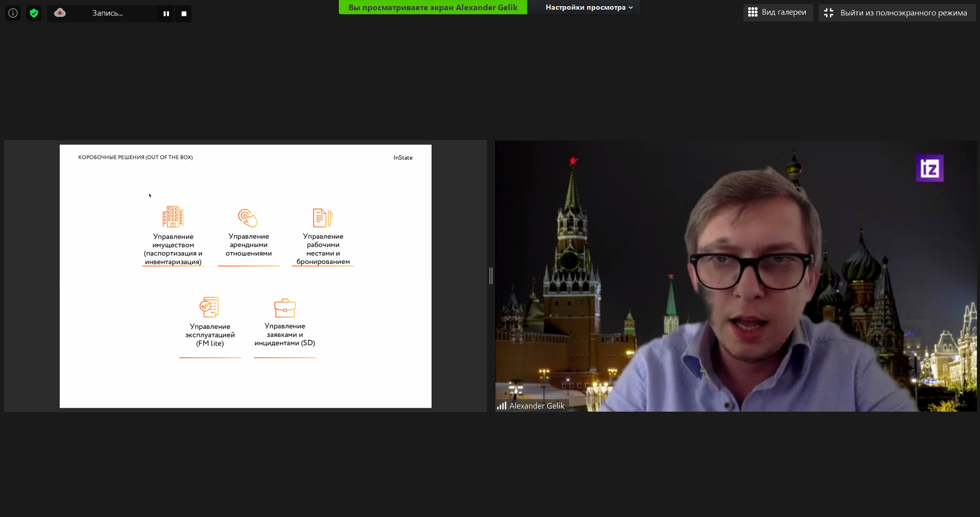980x517 pixels.
Task: Pause the recording
Action: pos(166,13)
